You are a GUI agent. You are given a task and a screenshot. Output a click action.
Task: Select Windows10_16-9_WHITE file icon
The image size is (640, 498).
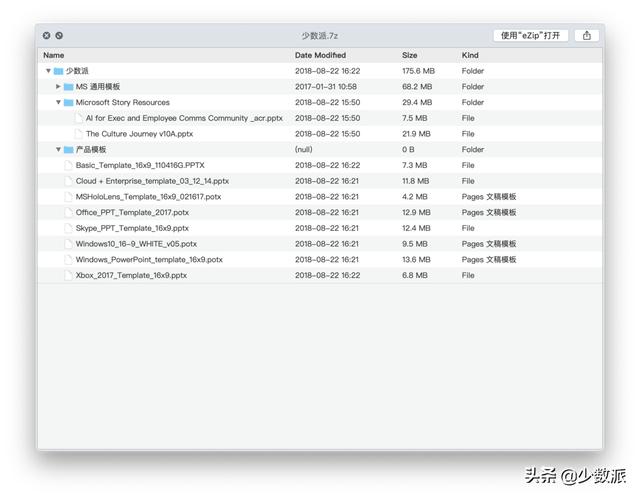point(69,244)
